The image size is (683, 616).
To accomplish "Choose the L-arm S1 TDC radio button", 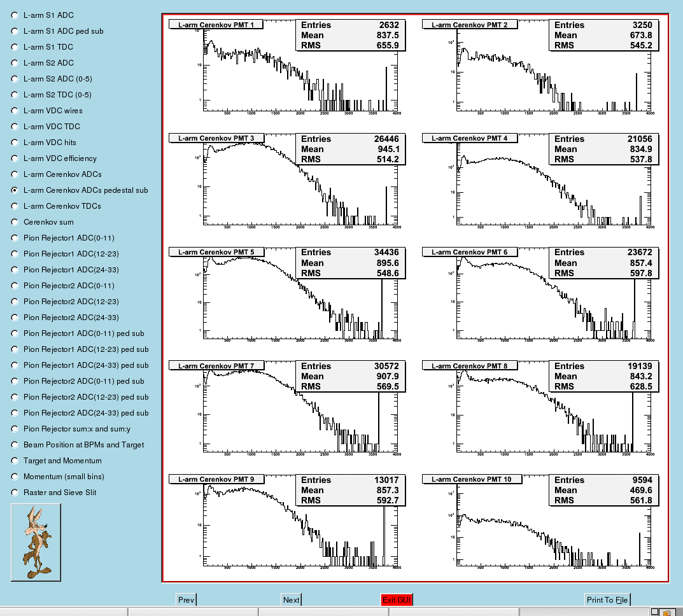I will [x=15, y=47].
